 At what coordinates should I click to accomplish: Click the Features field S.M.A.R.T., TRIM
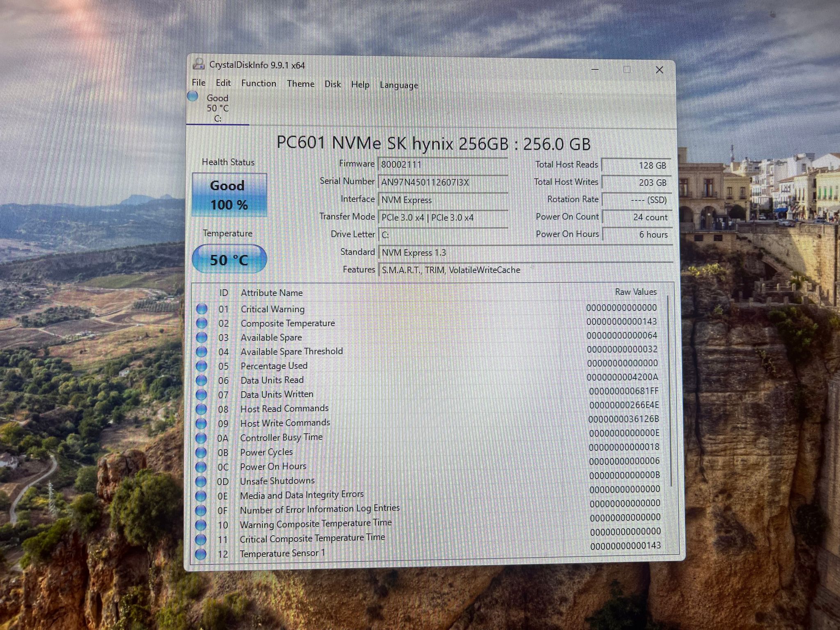pos(525,270)
